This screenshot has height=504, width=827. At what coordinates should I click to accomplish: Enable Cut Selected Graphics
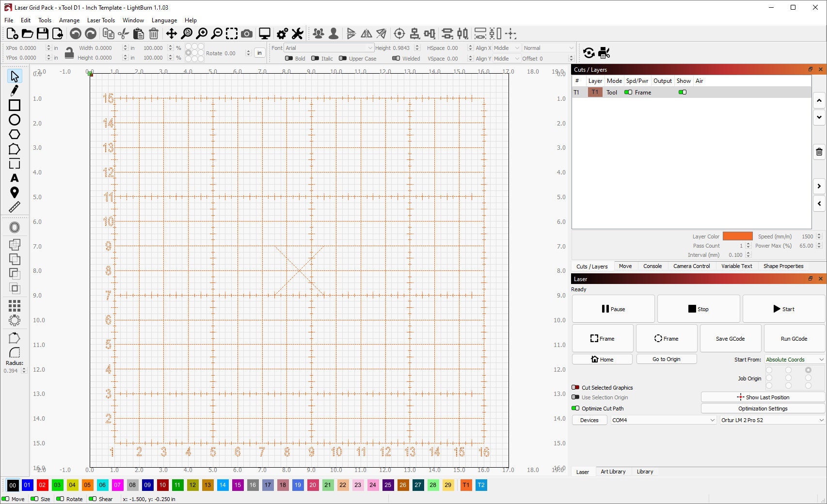[x=576, y=387]
